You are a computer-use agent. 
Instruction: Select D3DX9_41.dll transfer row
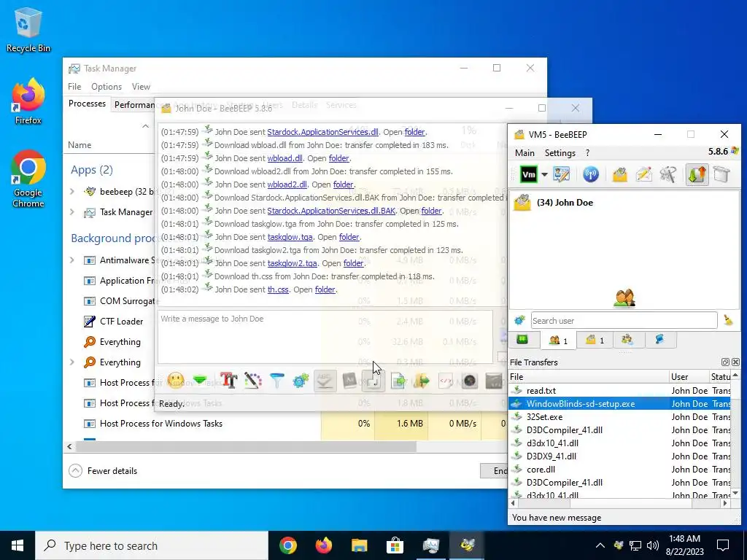coord(620,456)
